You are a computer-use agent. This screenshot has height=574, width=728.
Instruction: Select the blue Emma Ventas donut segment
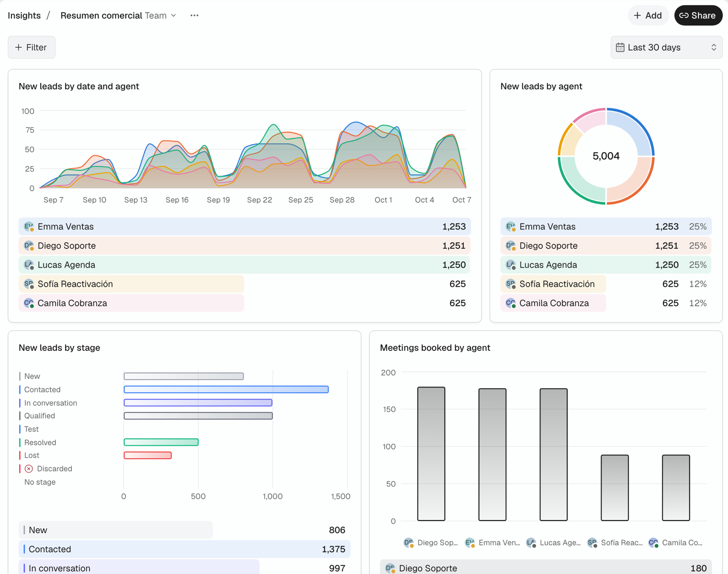click(x=635, y=127)
